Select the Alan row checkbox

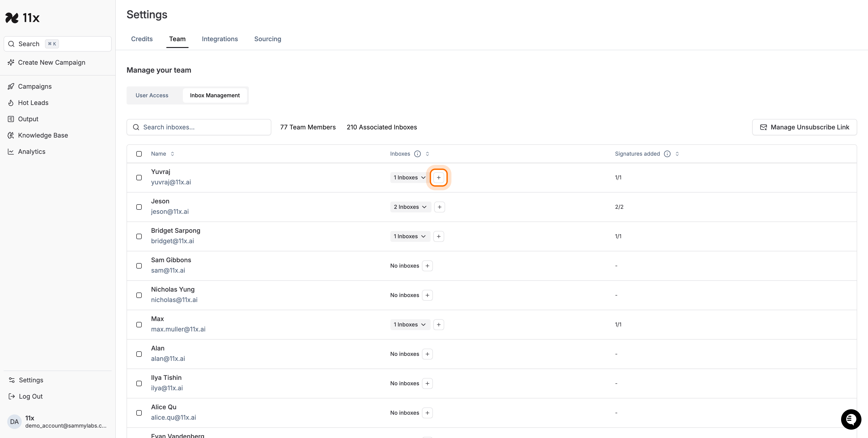(x=139, y=354)
